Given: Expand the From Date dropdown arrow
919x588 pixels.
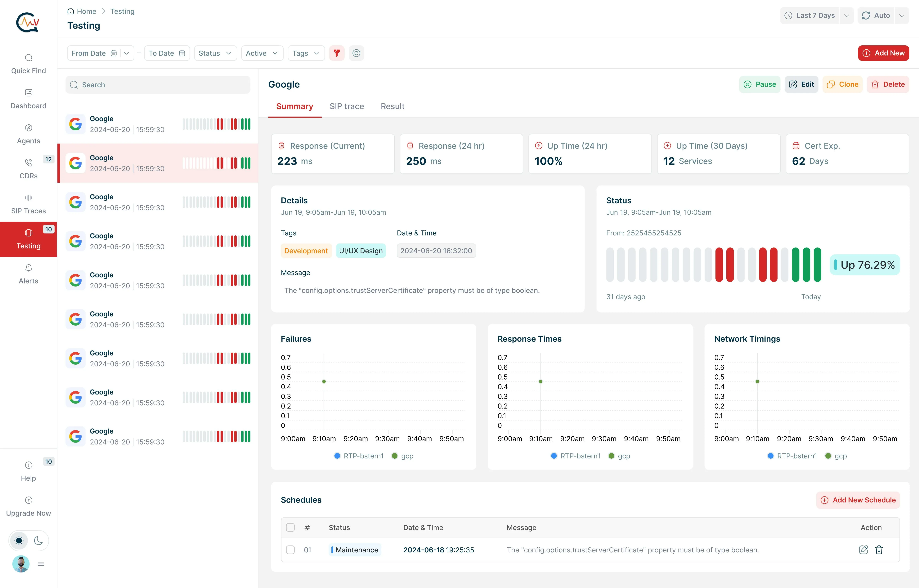Looking at the screenshot, I should (x=126, y=53).
